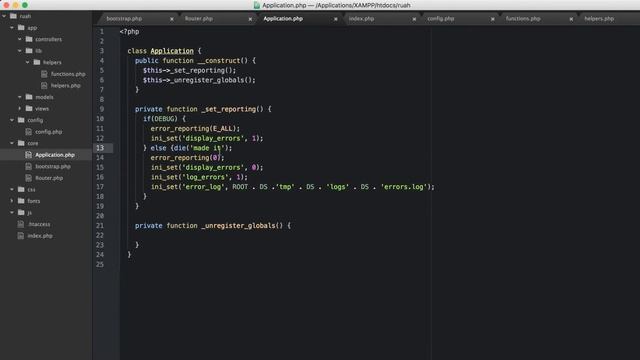Click the .htaccess file icon
The image size is (640, 360).
[x=21, y=224]
